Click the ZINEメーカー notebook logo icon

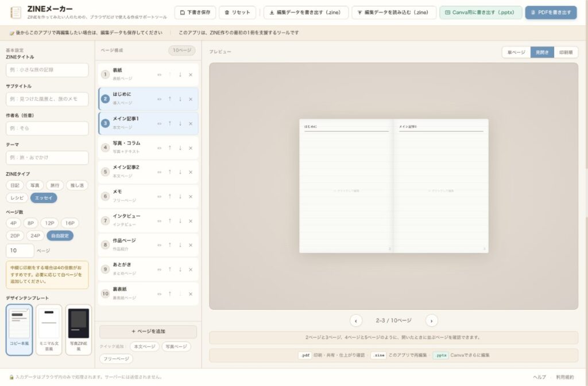coord(16,13)
